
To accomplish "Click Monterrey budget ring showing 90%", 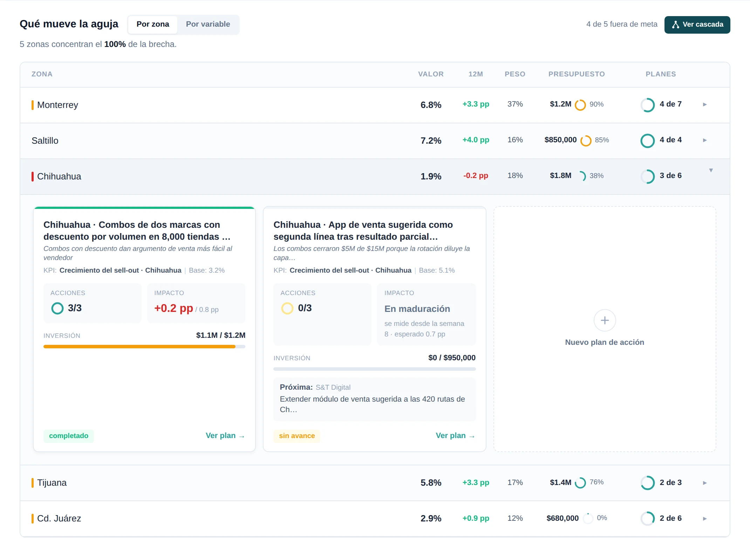I will 580,105.
